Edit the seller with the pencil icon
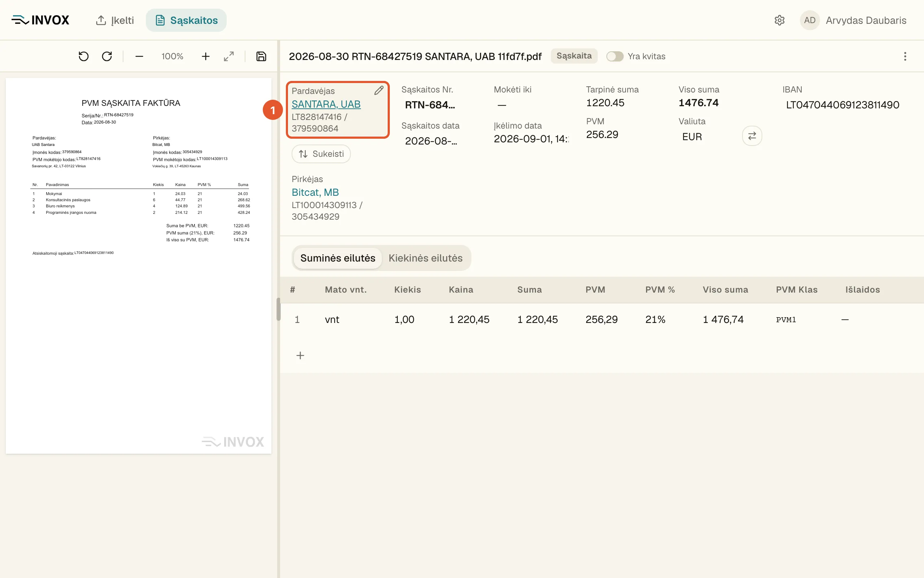Image resolution: width=924 pixels, height=578 pixels. 379,91
